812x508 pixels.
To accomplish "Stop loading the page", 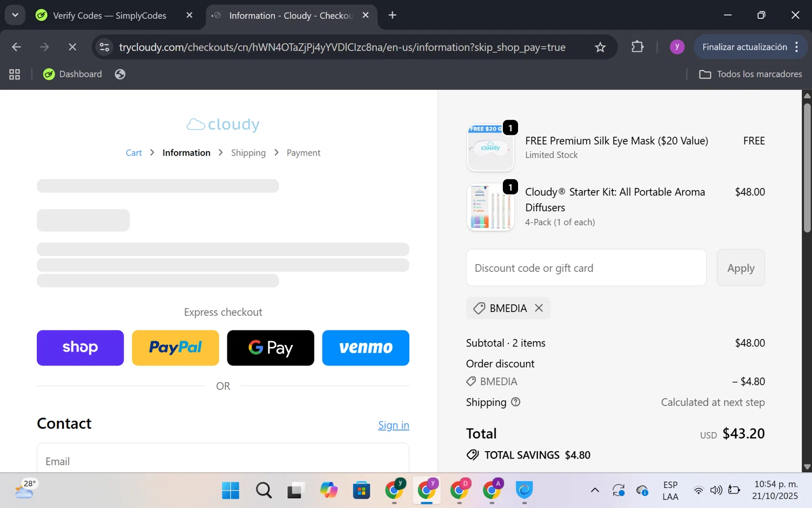I will (72, 47).
